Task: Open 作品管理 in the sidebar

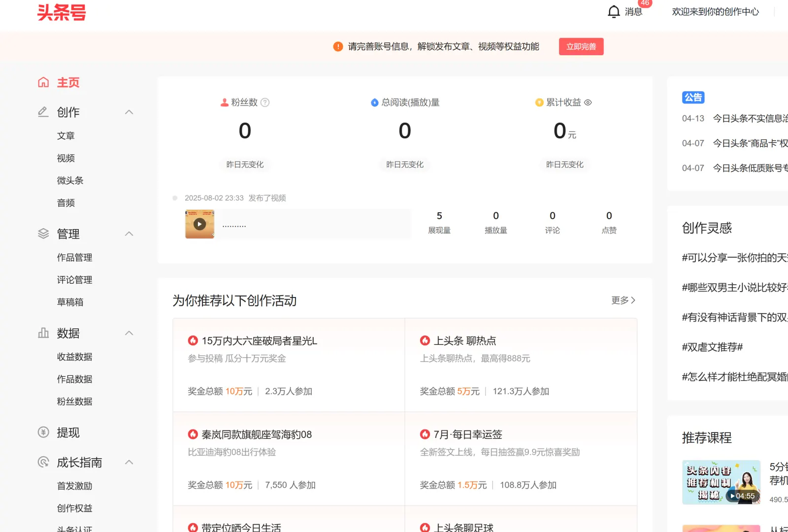Action: (x=74, y=257)
